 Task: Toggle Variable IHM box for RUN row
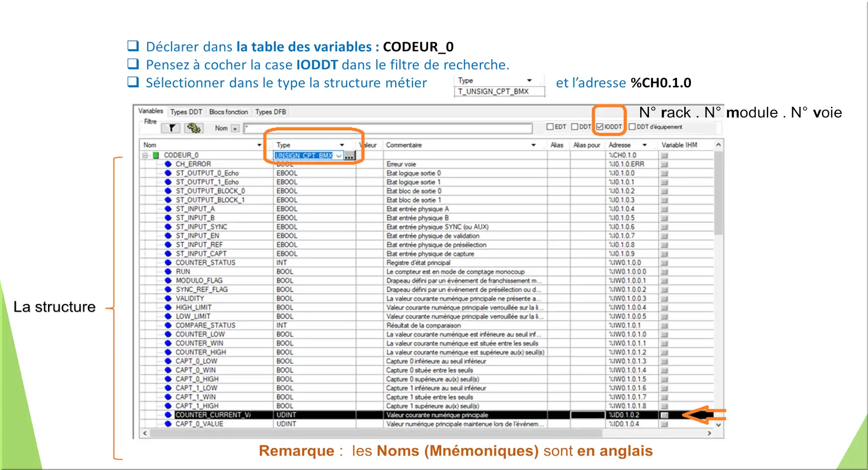pos(664,272)
